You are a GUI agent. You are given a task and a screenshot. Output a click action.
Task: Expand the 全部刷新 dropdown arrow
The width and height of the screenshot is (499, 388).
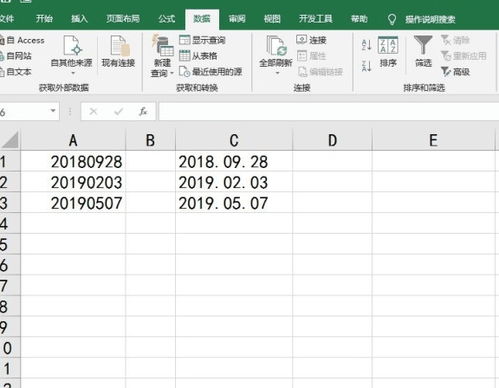pos(277,73)
